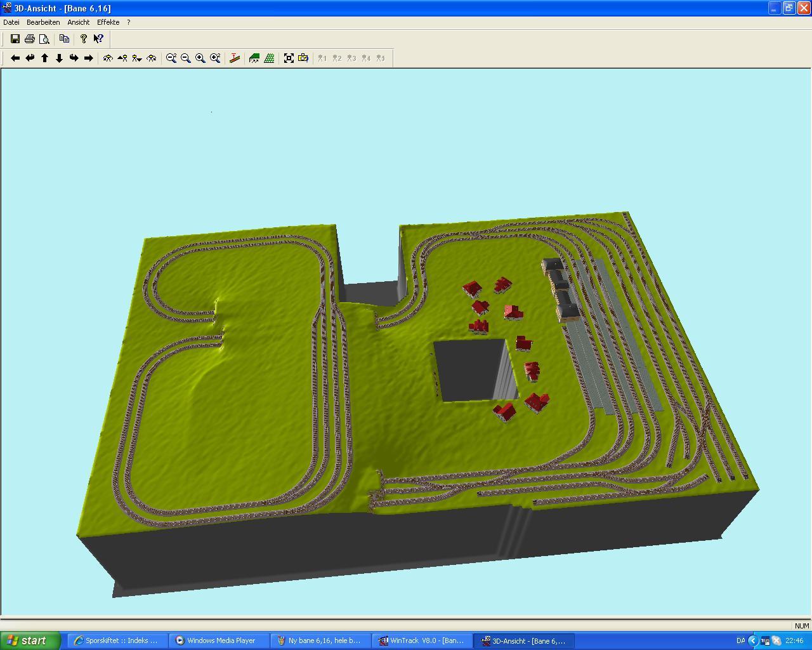Open the ? help menu
The width and height of the screenshot is (812, 650).
tap(129, 22)
